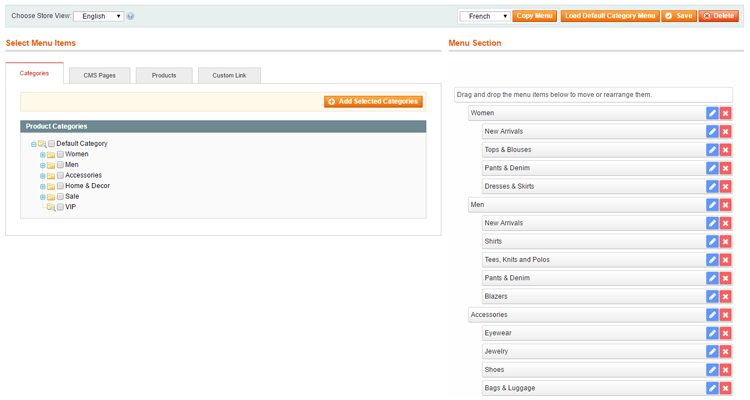Edit Men's New Arrivals item
The width and height of the screenshot is (750, 400).
(712, 223)
